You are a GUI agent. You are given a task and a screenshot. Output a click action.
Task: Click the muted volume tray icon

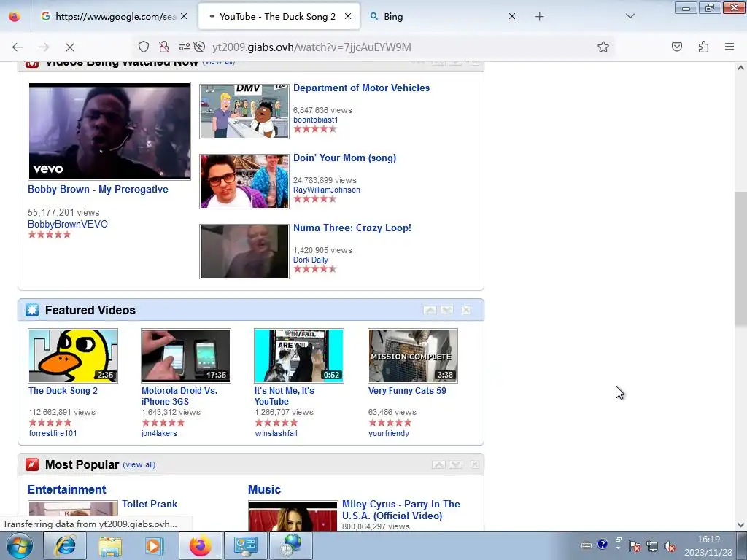click(670, 546)
